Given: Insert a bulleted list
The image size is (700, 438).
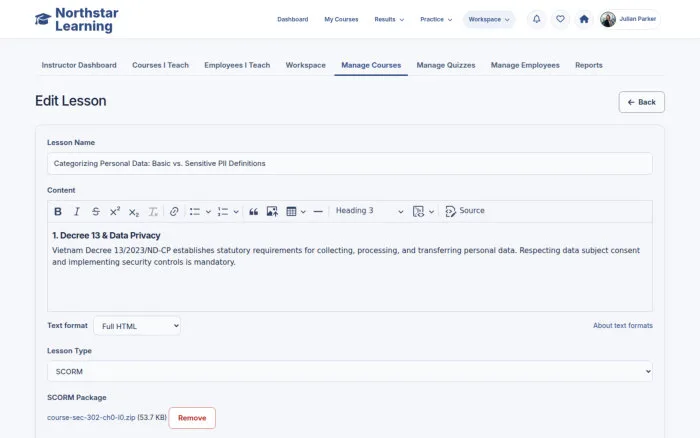Looking at the screenshot, I should point(195,212).
